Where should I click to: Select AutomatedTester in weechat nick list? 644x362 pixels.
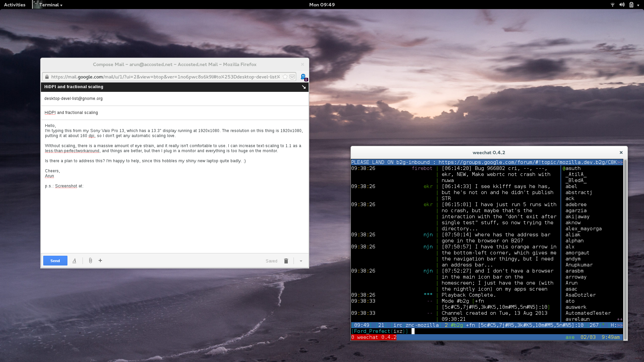point(588,313)
